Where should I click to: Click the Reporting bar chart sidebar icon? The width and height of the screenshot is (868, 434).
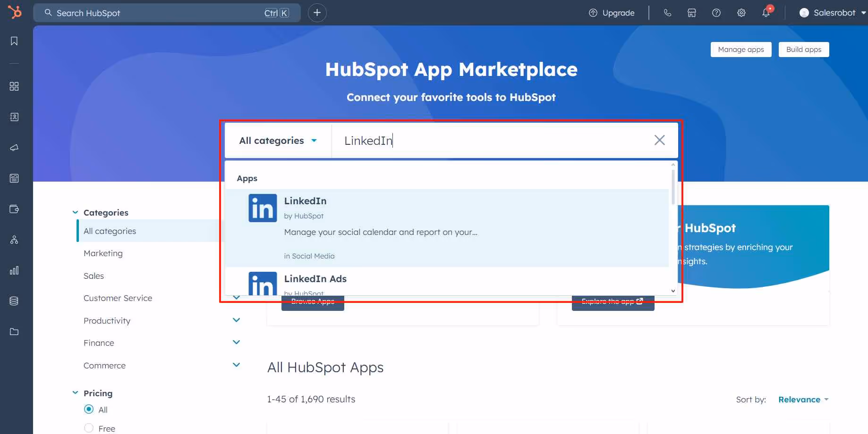(x=14, y=270)
